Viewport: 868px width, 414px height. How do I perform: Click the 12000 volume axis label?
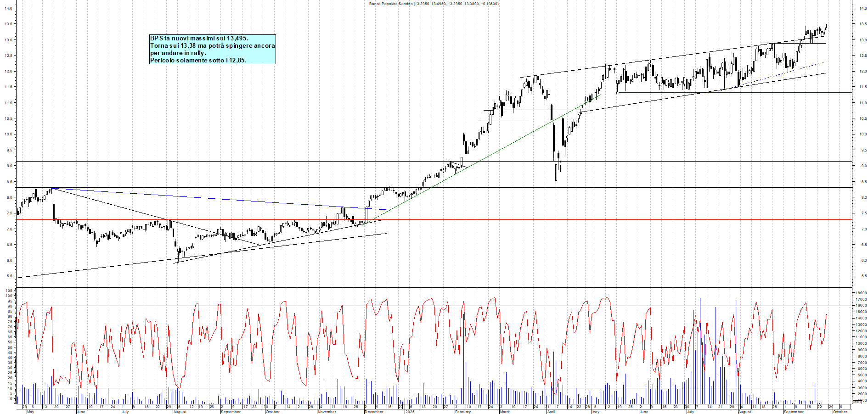(861, 330)
